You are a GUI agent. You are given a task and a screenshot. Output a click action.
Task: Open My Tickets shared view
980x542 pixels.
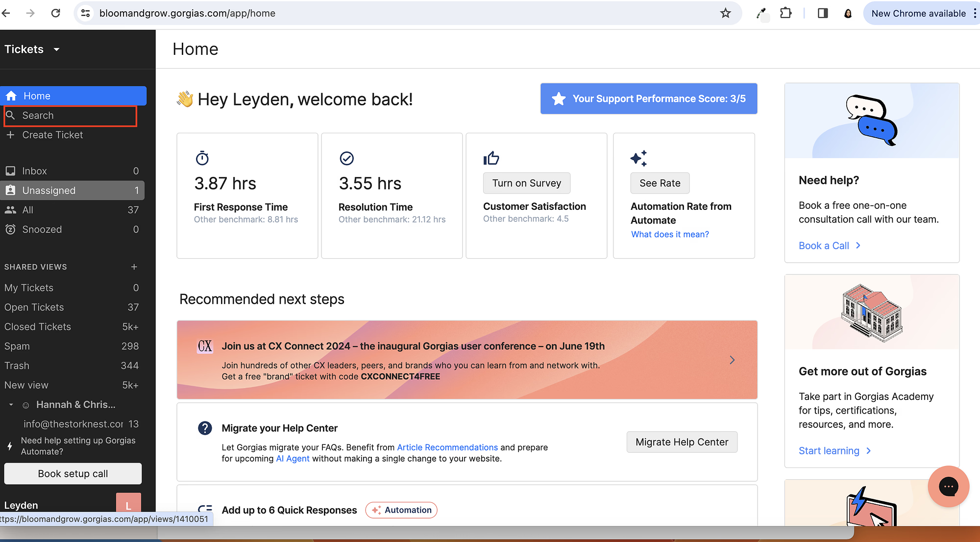click(72, 288)
